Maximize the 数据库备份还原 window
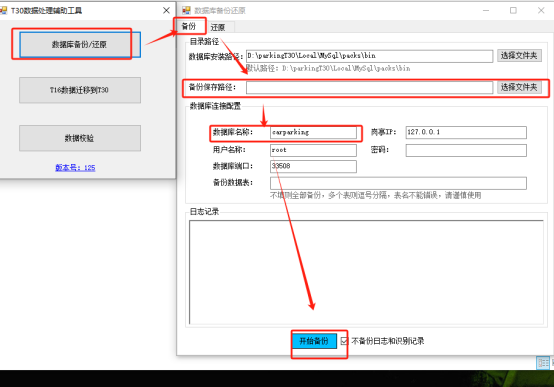Screen dimensions: 554x387 (513, 11)
